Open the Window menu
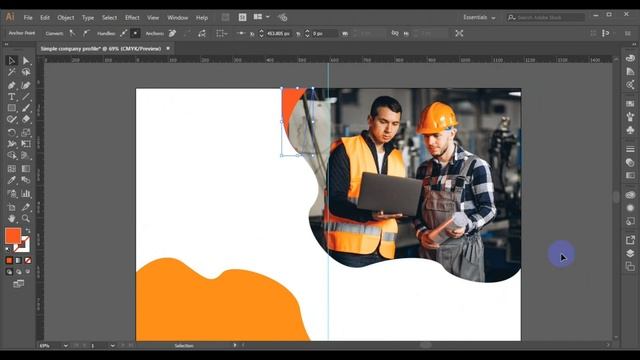 point(178,18)
